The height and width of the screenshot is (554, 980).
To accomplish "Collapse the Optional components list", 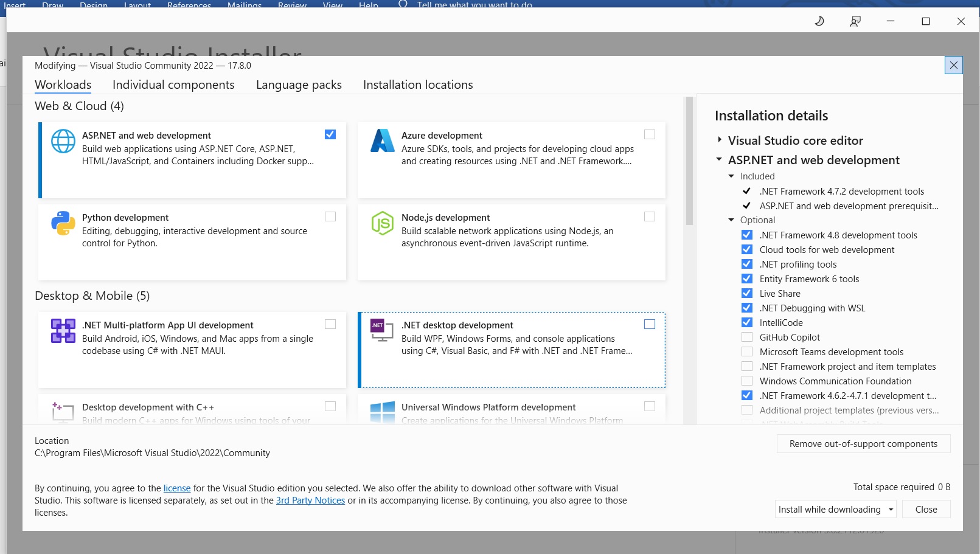I will pyautogui.click(x=731, y=220).
